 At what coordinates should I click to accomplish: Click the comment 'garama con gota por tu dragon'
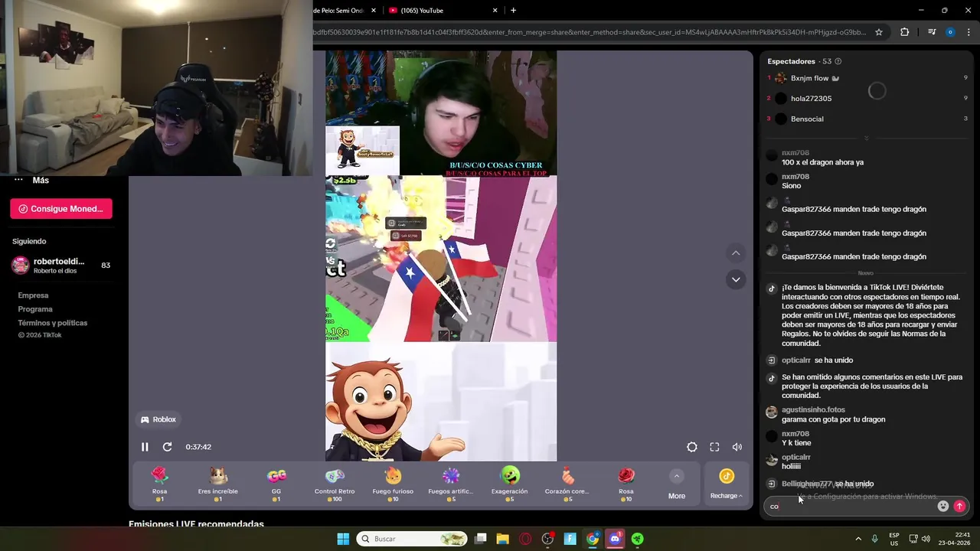pos(833,419)
